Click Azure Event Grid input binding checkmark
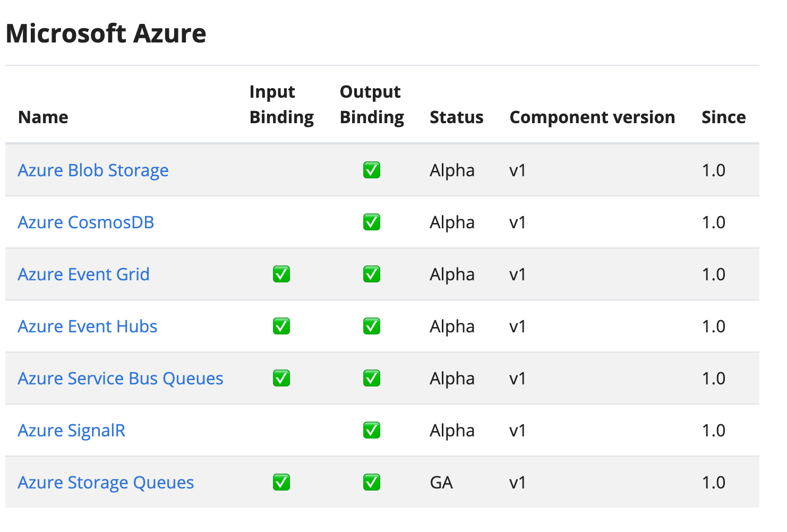 click(x=281, y=274)
